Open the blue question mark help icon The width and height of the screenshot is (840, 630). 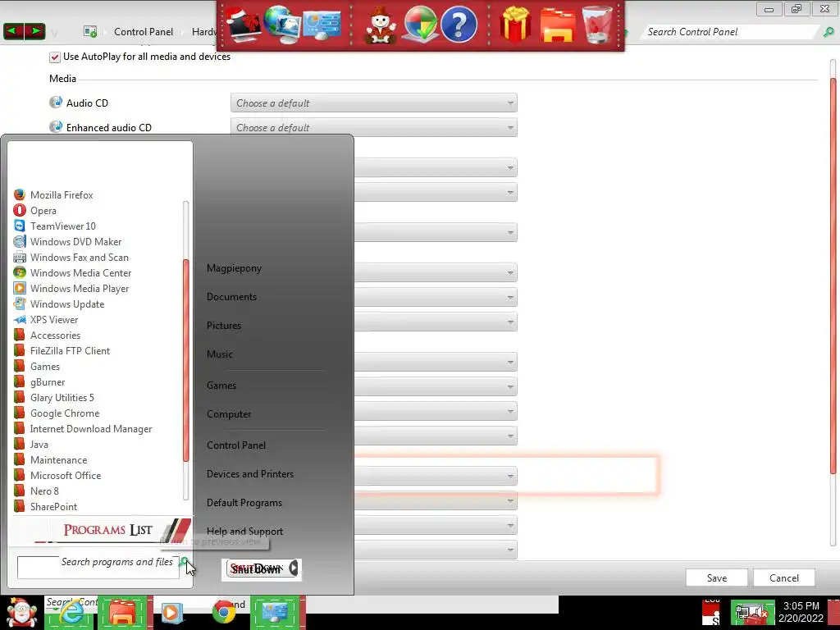pos(459,25)
